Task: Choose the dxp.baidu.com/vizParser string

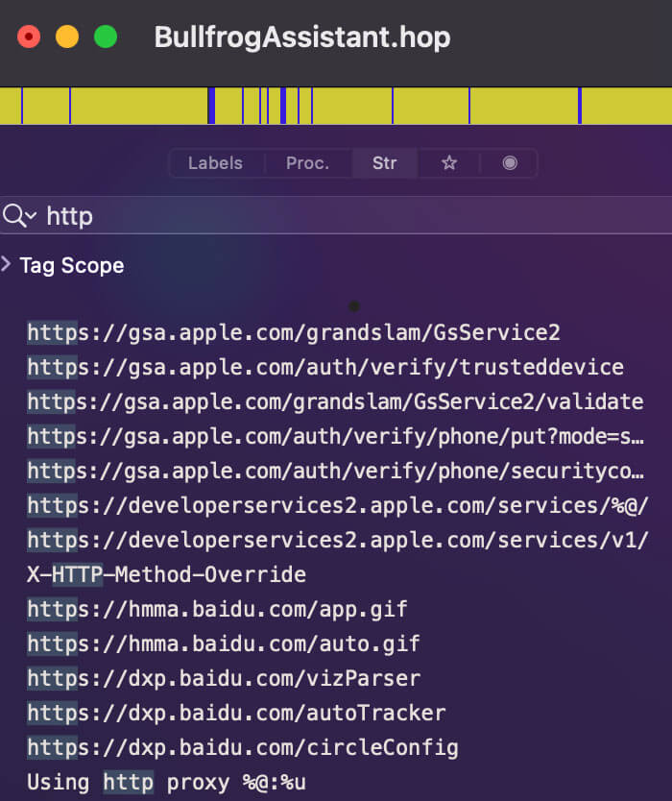Action: (223, 679)
